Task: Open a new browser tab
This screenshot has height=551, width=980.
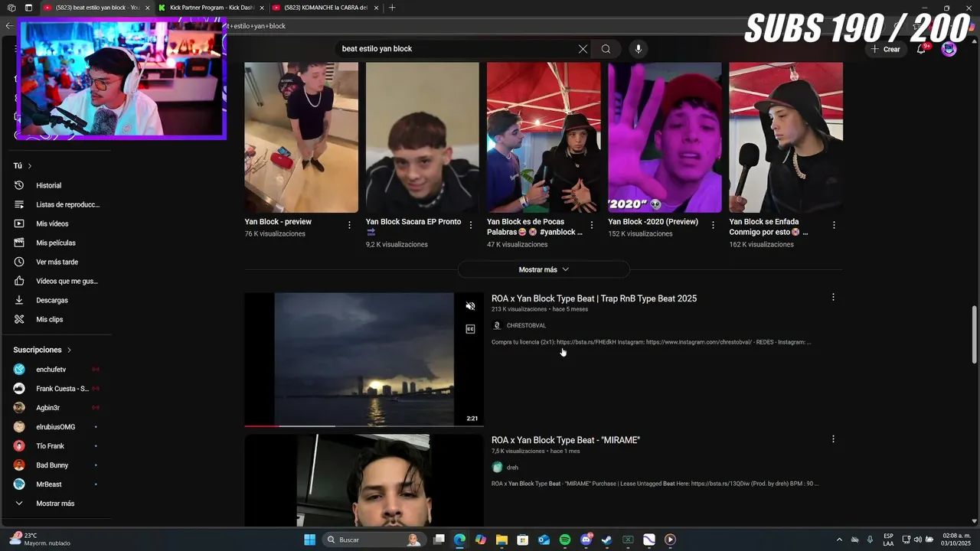Action: [x=392, y=8]
